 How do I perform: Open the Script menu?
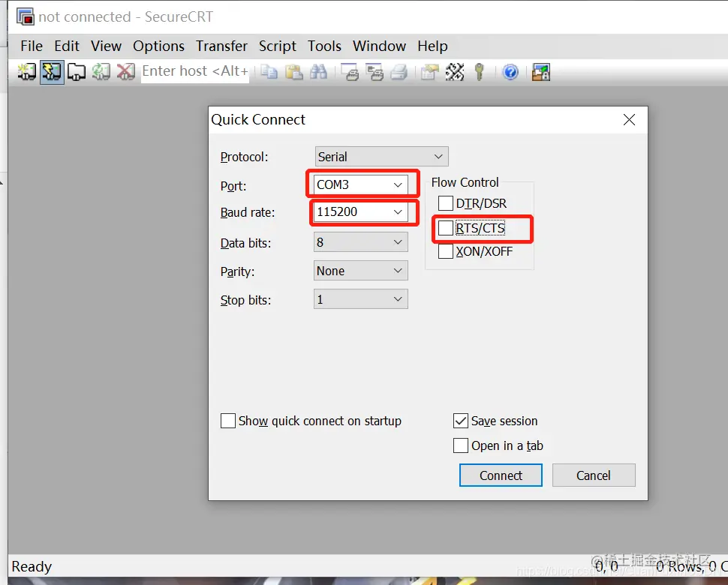[277, 46]
